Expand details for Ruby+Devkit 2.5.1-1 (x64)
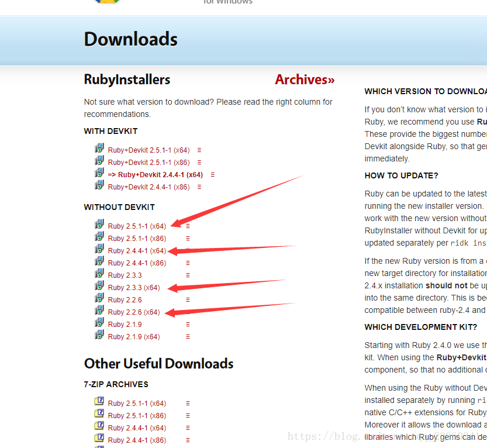The image size is (487, 448). [199, 150]
